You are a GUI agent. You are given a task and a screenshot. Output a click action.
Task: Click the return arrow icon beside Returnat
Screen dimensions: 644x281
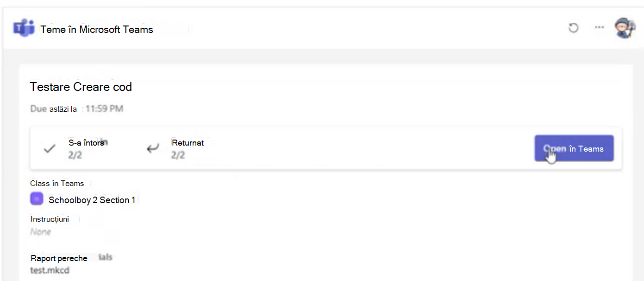pos(153,149)
